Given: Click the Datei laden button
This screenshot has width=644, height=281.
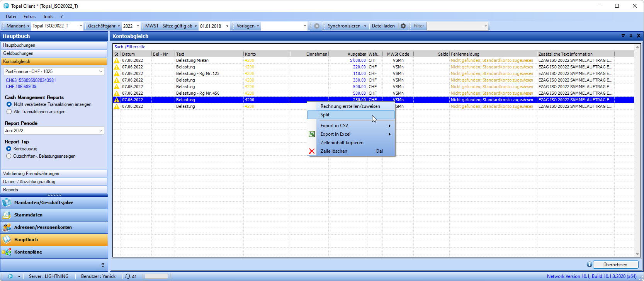Looking at the screenshot, I should (383, 26).
